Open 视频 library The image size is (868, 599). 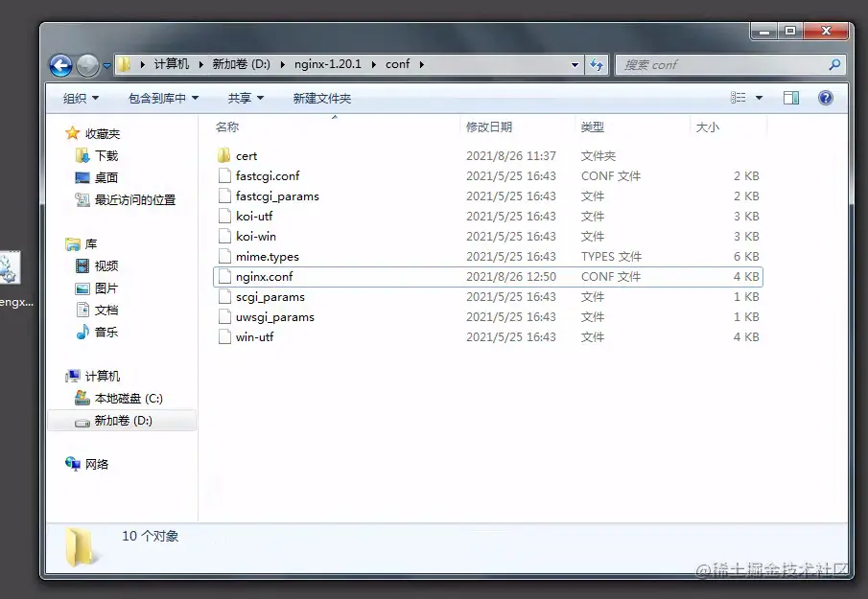(106, 266)
